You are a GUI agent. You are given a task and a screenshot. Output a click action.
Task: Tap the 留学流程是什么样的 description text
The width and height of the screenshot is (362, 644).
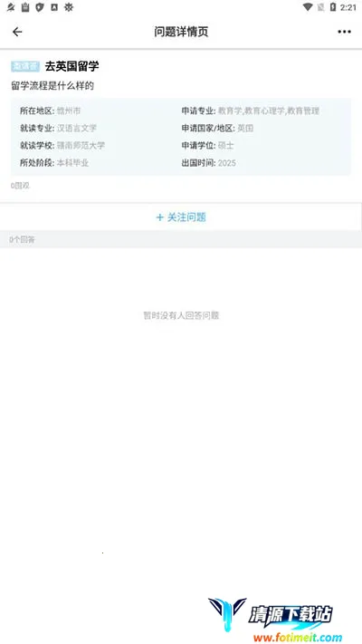click(52, 86)
